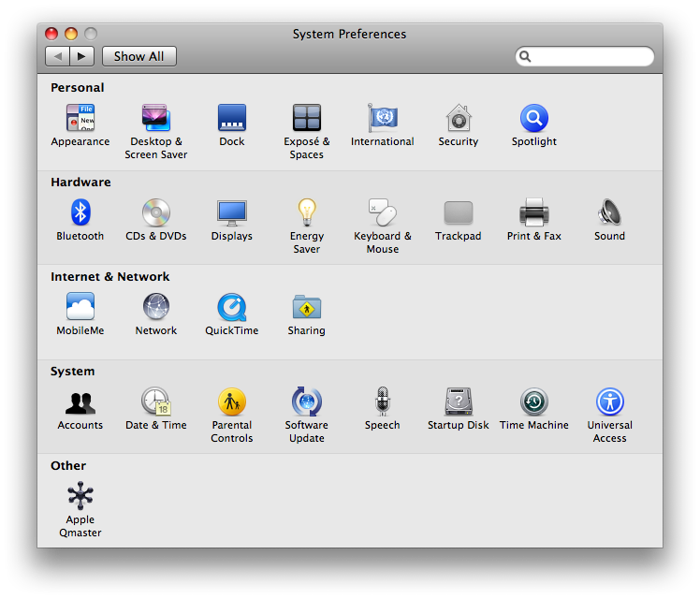Click the Show All button
Viewport: 700px width, 599px height.
[x=139, y=56]
